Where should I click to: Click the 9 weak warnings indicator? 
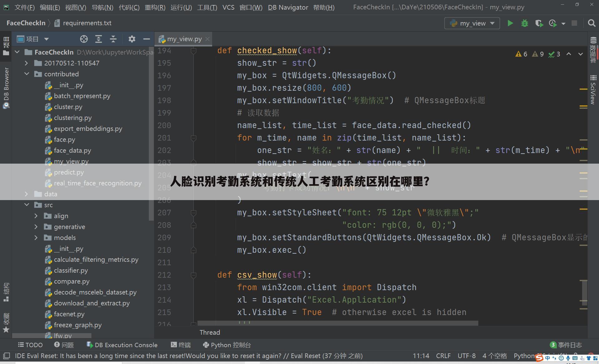(538, 54)
